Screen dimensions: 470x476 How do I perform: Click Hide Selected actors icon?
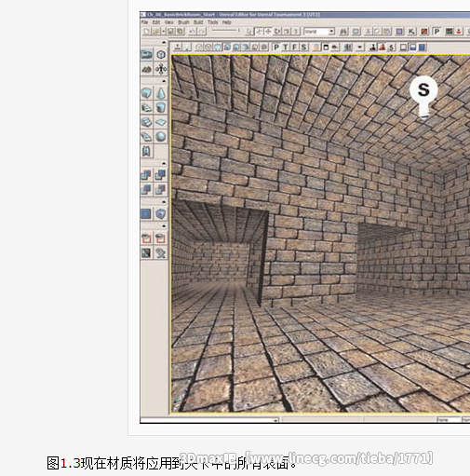(161, 238)
